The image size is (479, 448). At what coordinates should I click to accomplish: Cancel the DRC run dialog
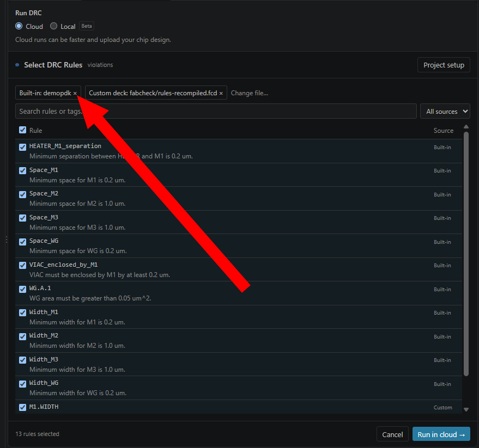[392, 434]
